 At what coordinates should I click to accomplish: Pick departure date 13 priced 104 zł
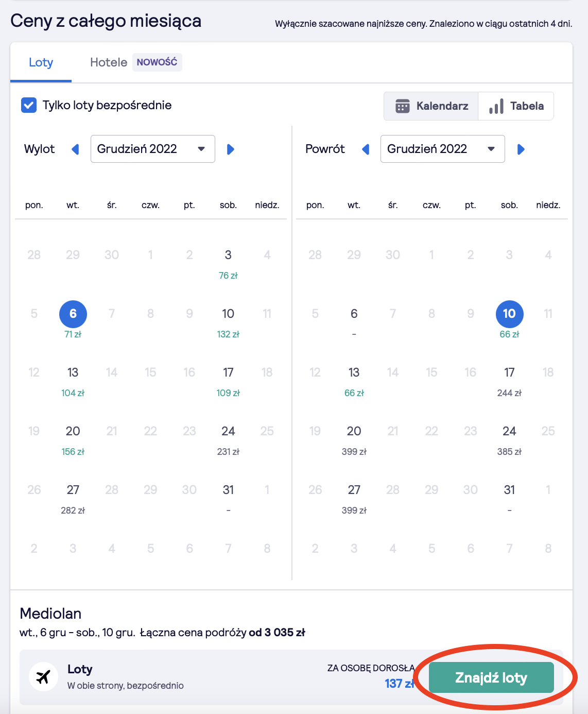click(73, 380)
